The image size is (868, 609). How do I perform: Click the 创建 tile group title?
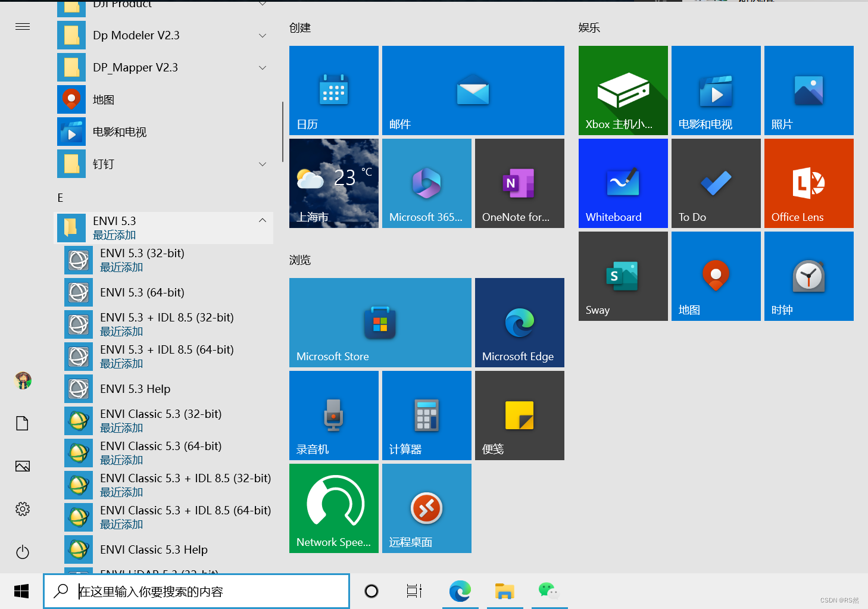(300, 28)
